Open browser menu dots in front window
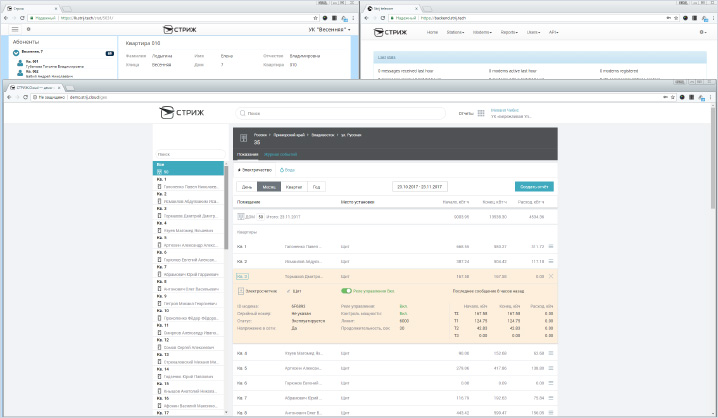Viewport: 718px width, 418px height. [710, 97]
